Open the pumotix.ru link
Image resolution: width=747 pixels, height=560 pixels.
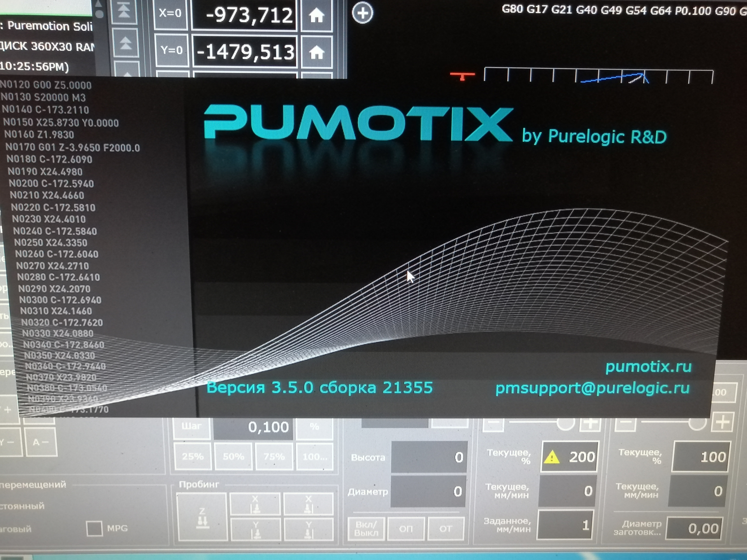[x=648, y=366]
